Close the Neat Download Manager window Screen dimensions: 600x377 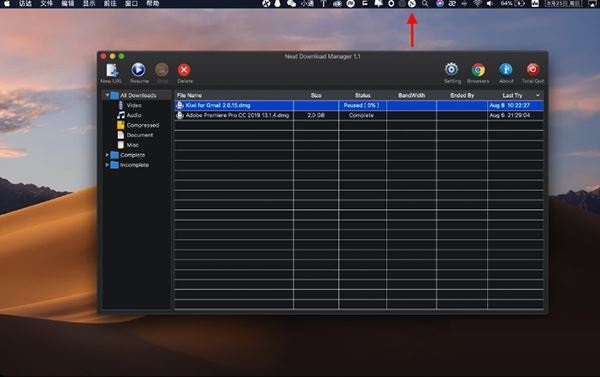point(103,56)
